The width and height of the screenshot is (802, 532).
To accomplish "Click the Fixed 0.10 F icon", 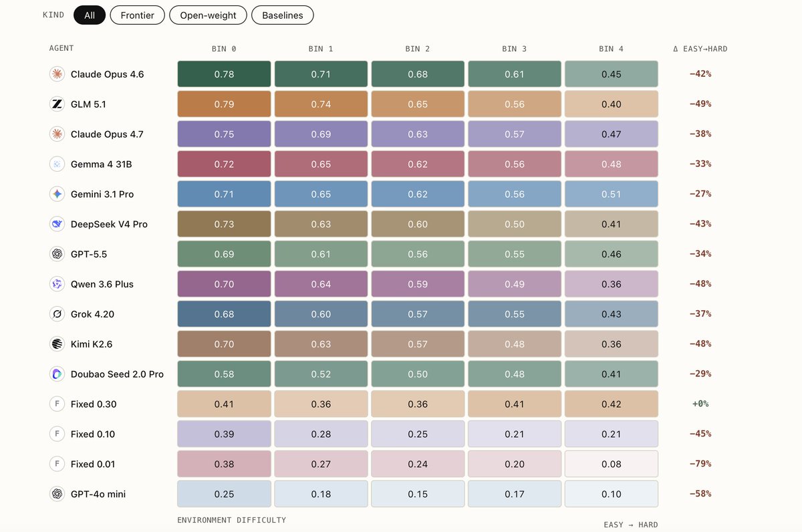I will 57,434.
